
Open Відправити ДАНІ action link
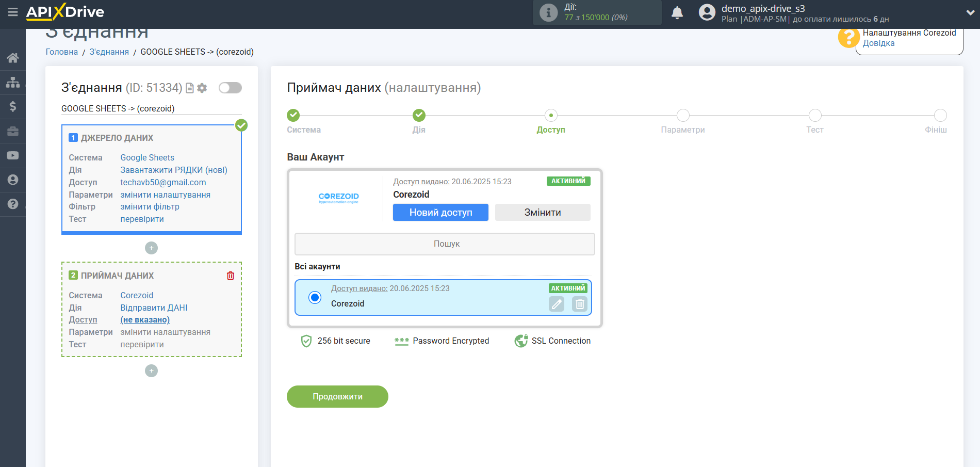click(x=154, y=308)
